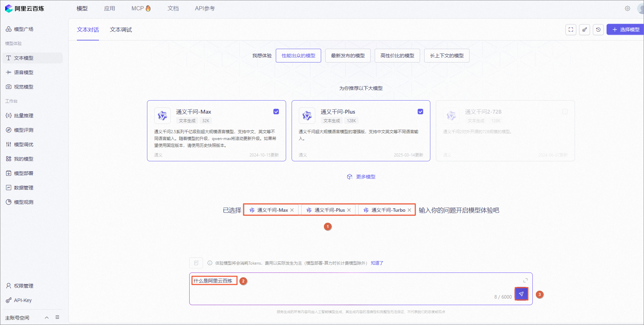644x325 pixels.
Task: Click the 通义千问2-72B card title
Action: coord(483,112)
